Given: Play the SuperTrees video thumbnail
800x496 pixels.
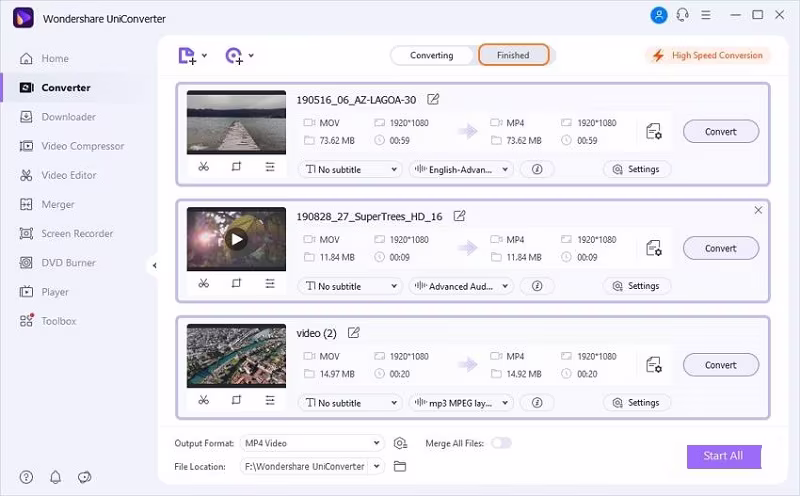Looking at the screenshot, I should click(x=237, y=239).
